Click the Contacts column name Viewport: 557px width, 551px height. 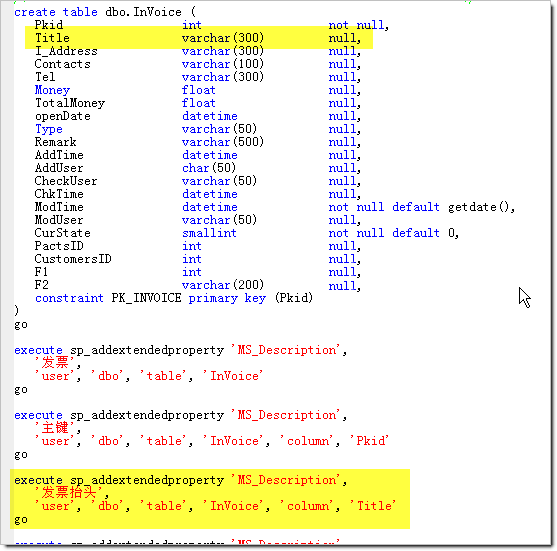click(63, 64)
